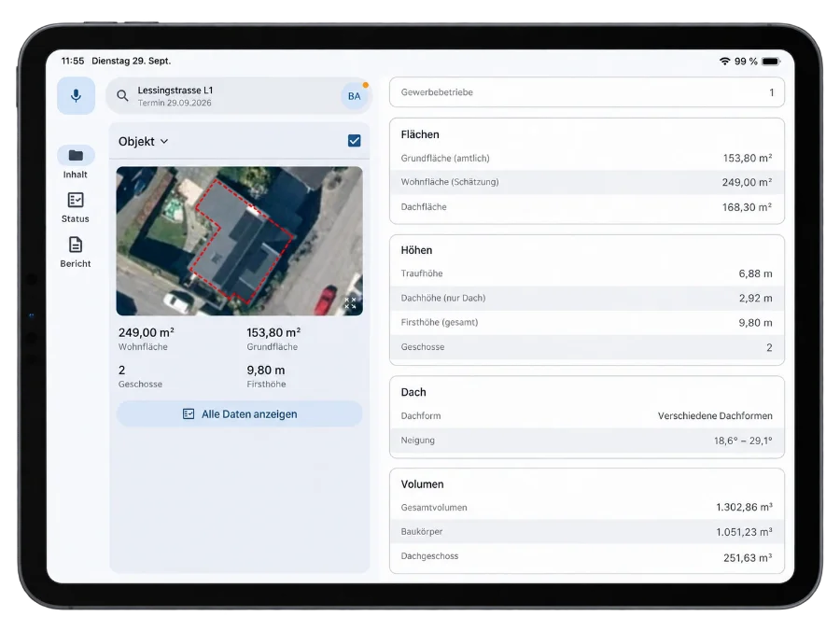The width and height of the screenshot is (840, 630).
Task: Toggle the Objekt checkbox
Action: (354, 141)
